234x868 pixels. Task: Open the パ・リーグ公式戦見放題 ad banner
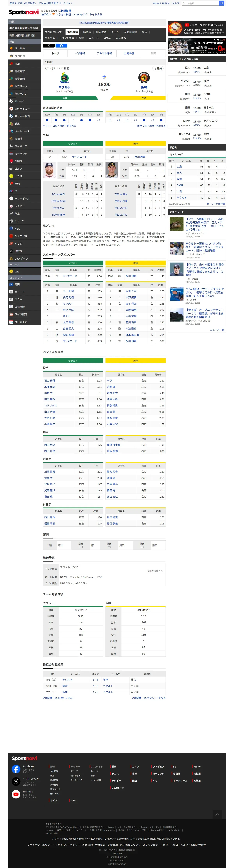click(x=197, y=47)
